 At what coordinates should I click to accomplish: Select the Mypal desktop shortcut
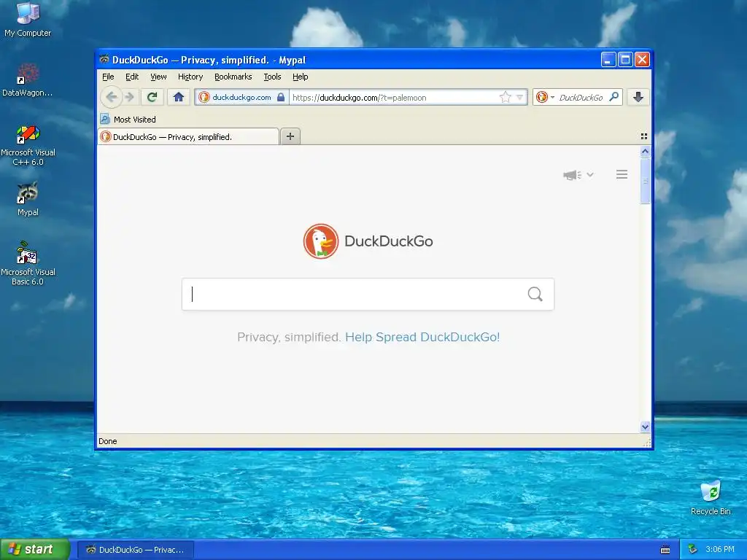[28, 199]
